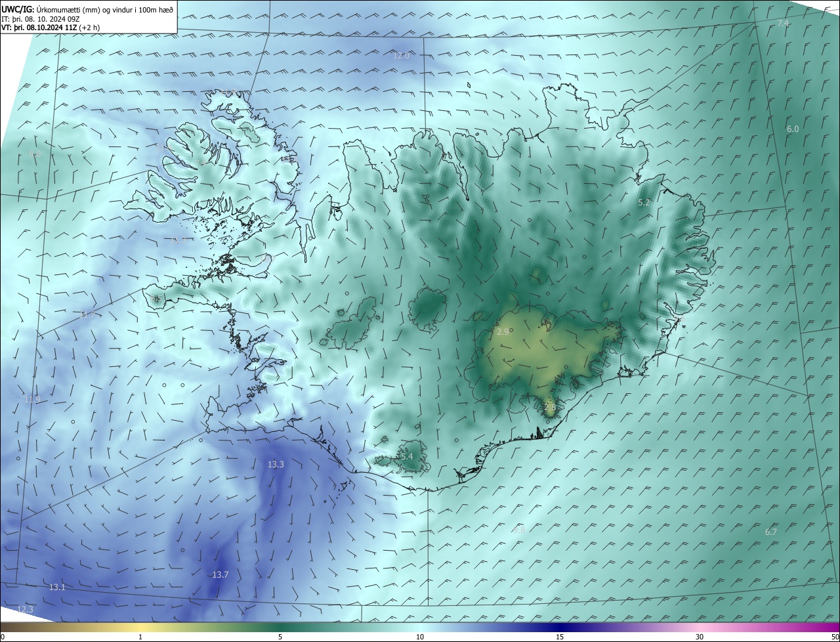Click the 5.2 value label in northeast Iceland
The width and height of the screenshot is (840, 642).
click(644, 203)
